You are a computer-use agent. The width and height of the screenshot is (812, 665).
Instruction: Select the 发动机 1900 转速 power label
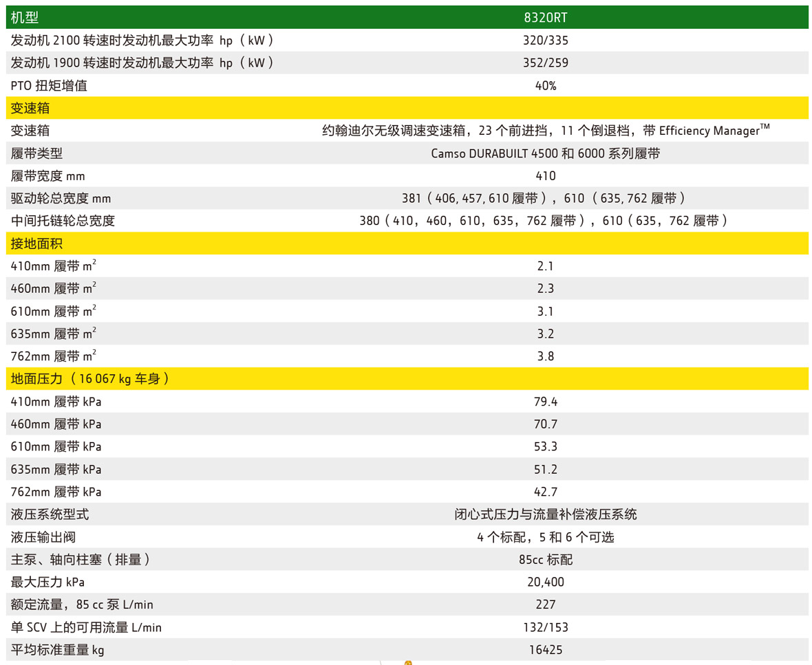point(142,63)
